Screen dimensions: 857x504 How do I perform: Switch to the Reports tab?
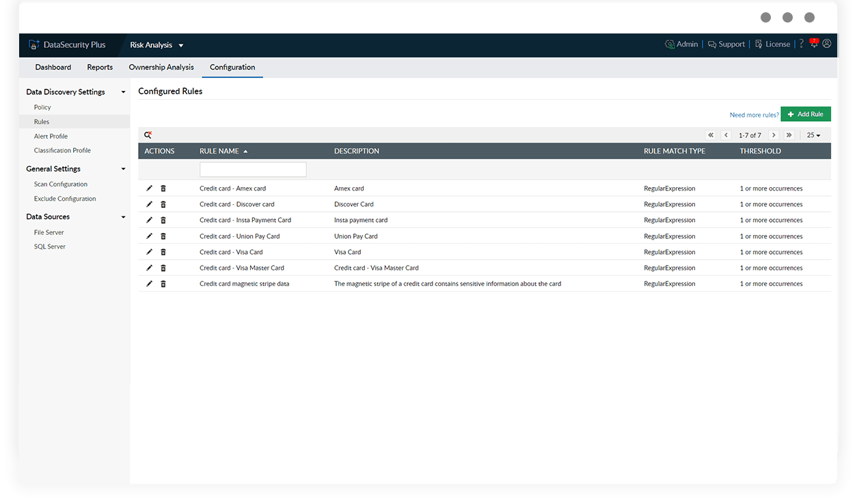pyautogui.click(x=100, y=67)
